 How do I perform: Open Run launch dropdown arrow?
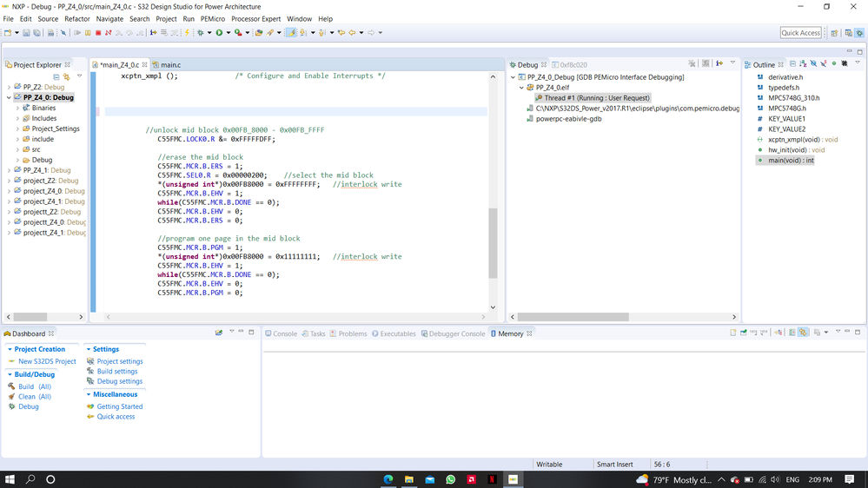[228, 33]
